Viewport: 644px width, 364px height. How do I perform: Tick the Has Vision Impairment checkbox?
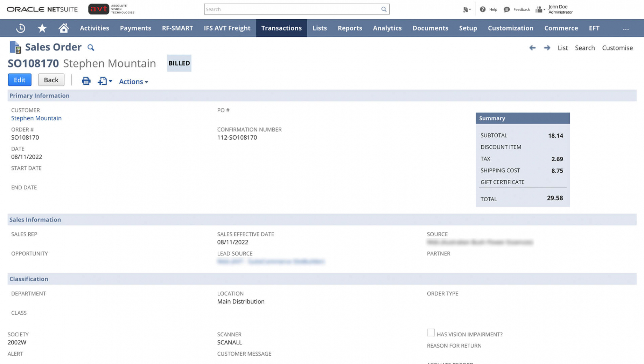coord(431,332)
